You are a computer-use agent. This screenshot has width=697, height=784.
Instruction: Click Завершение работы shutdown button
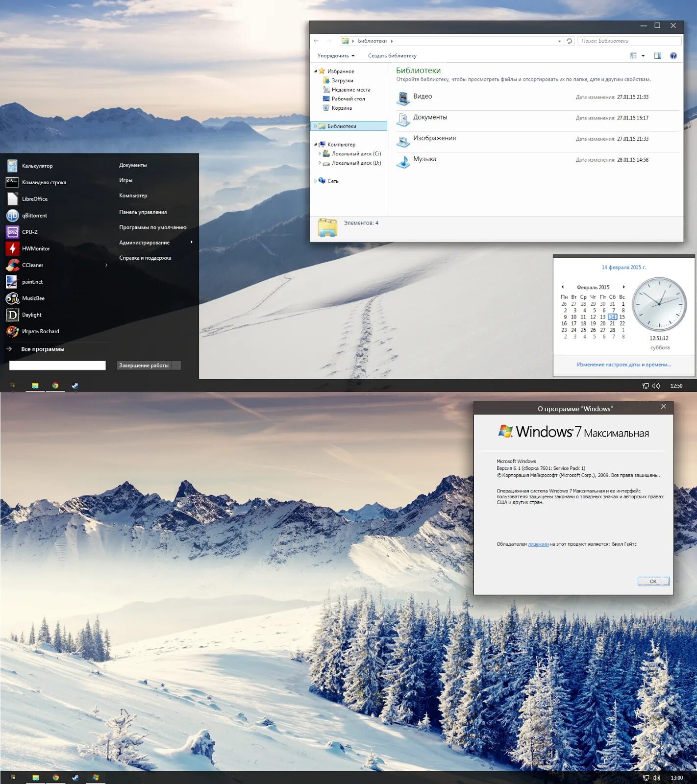tap(144, 366)
